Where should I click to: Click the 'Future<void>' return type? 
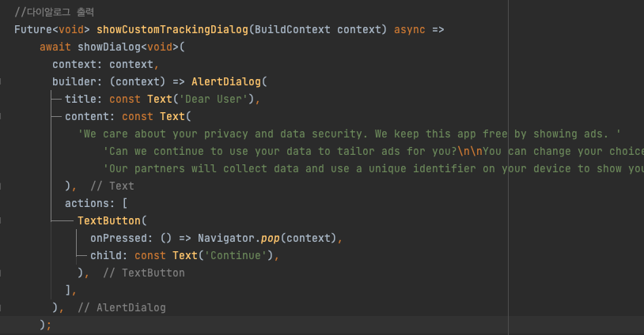point(52,29)
